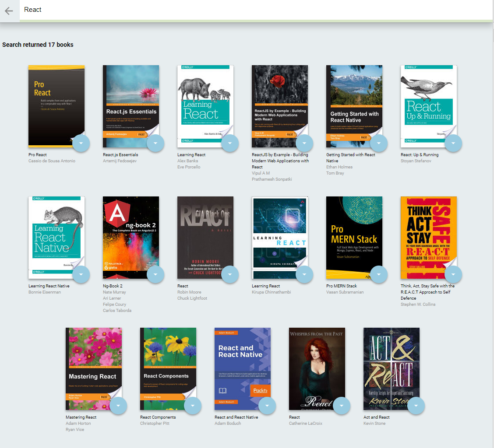
Task: Click the back arrow to close search
Action: pos(9,10)
